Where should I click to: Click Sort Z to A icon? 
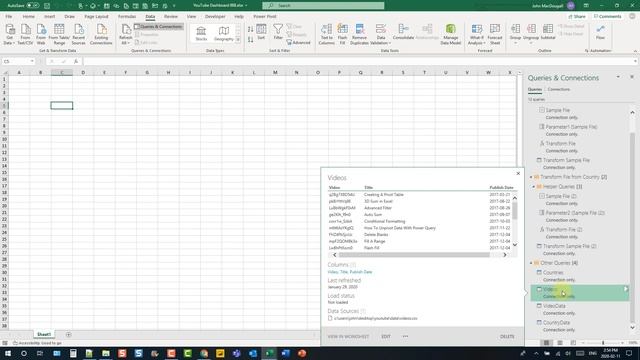tap(250, 40)
